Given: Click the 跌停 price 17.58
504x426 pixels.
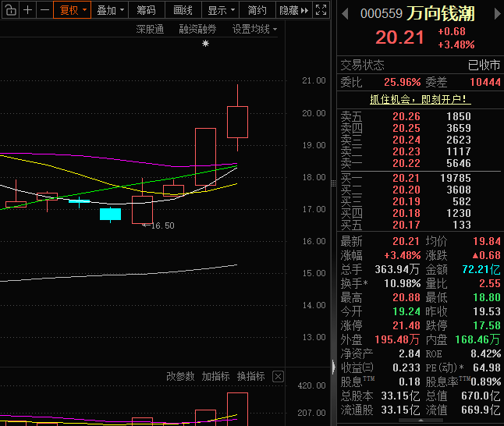Looking at the screenshot, I should point(487,325).
